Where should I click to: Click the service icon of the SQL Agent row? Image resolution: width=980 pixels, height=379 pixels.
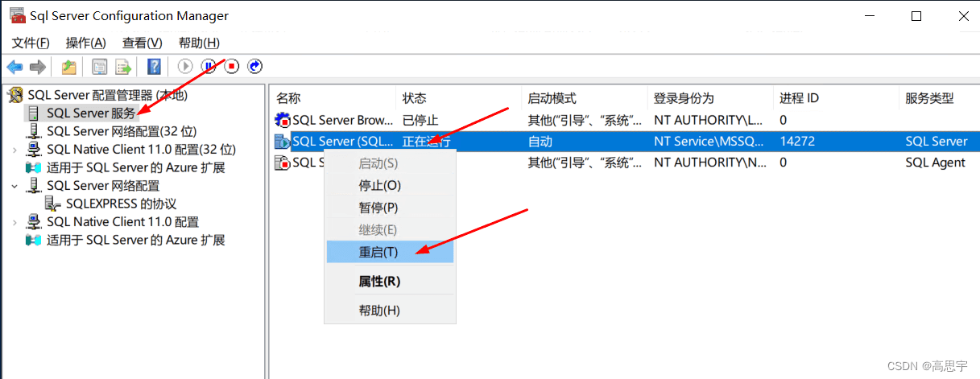(282, 163)
